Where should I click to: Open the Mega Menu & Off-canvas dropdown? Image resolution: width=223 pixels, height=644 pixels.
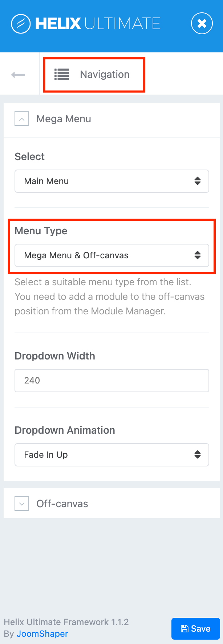(111, 255)
